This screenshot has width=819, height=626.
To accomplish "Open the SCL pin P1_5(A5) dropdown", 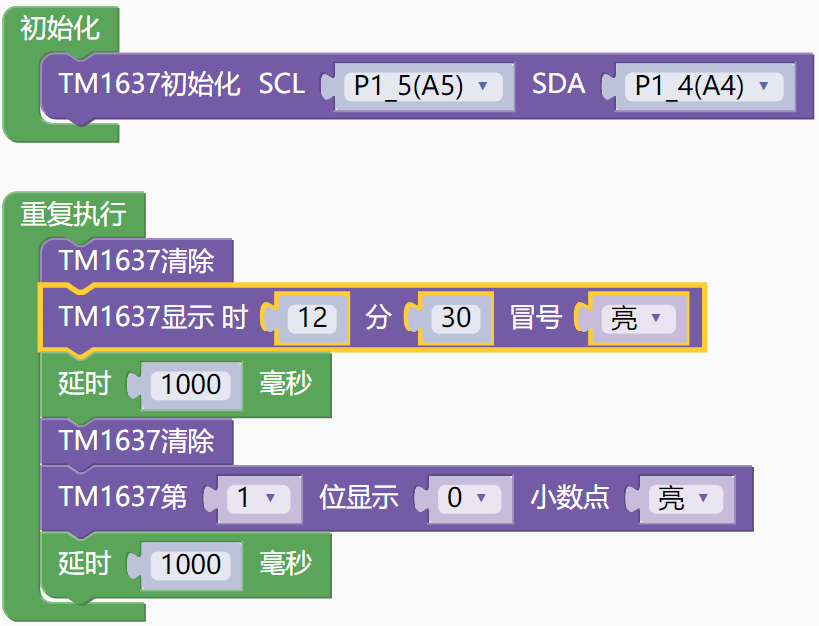I will 423,86.
